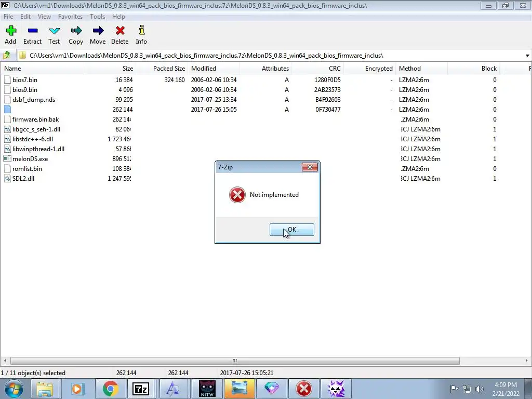Click the Test toolbar icon
The width and height of the screenshot is (532, 399).
coord(54,31)
